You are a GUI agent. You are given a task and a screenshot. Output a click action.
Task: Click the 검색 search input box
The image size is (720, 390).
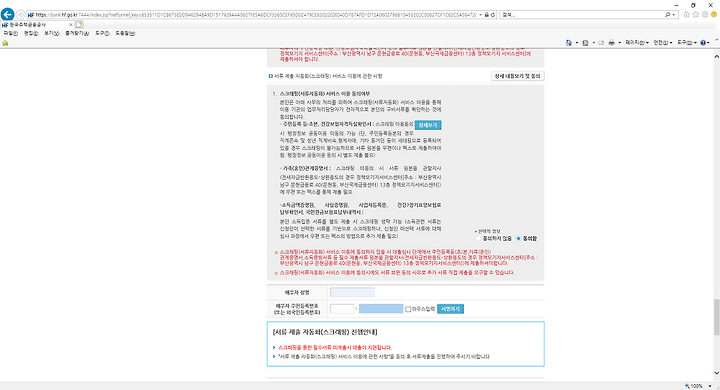(582, 15)
